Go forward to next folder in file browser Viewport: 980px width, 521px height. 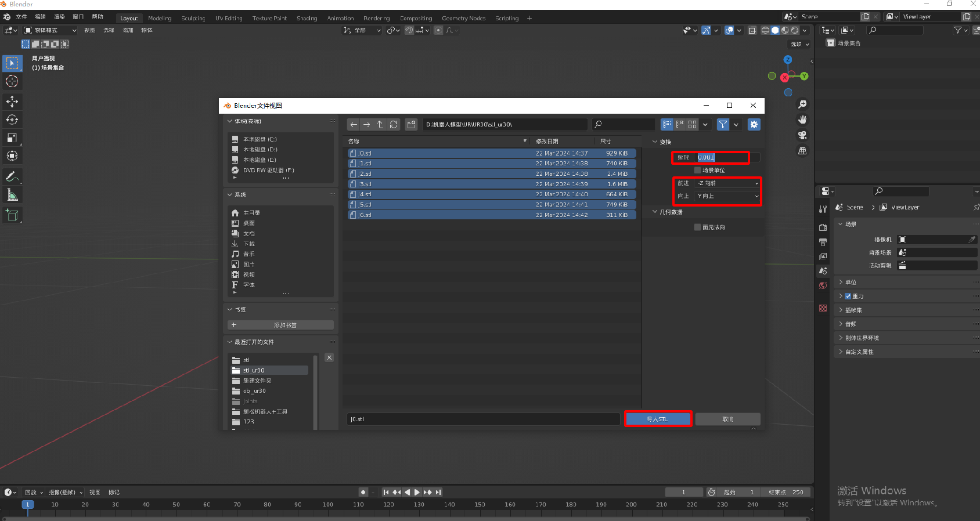tap(367, 124)
